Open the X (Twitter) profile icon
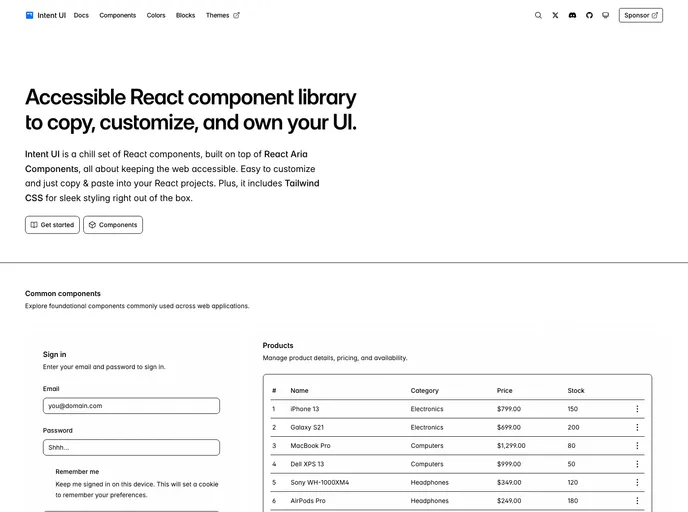Image resolution: width=688 pixels, height=512 pixels. click(555, 15)
